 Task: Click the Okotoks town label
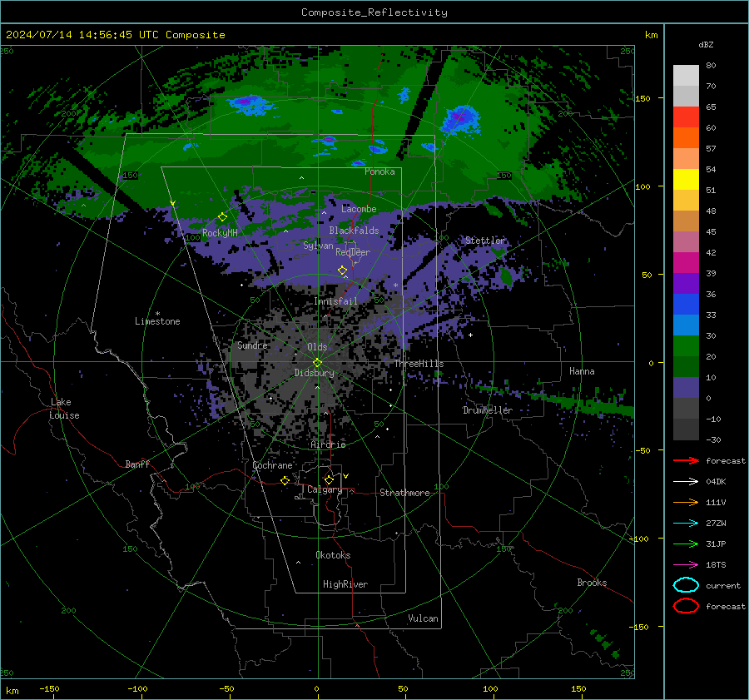333,555
